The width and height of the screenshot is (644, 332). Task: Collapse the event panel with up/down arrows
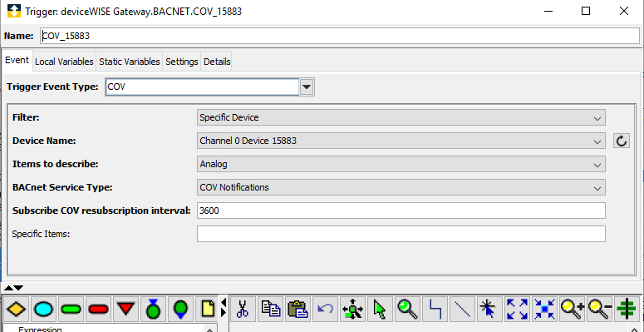tap(13, 288)
